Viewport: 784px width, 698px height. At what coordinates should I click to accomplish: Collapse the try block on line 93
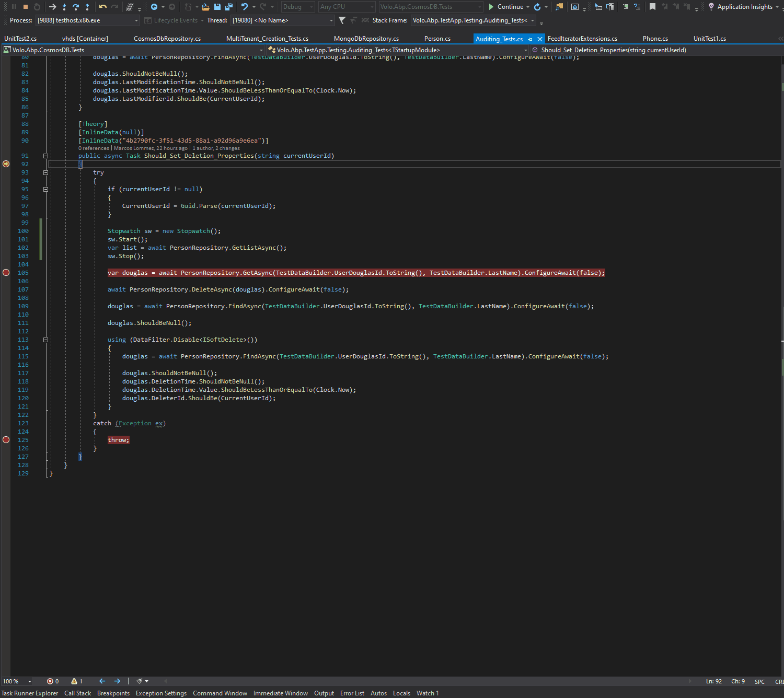coord(45,172)
